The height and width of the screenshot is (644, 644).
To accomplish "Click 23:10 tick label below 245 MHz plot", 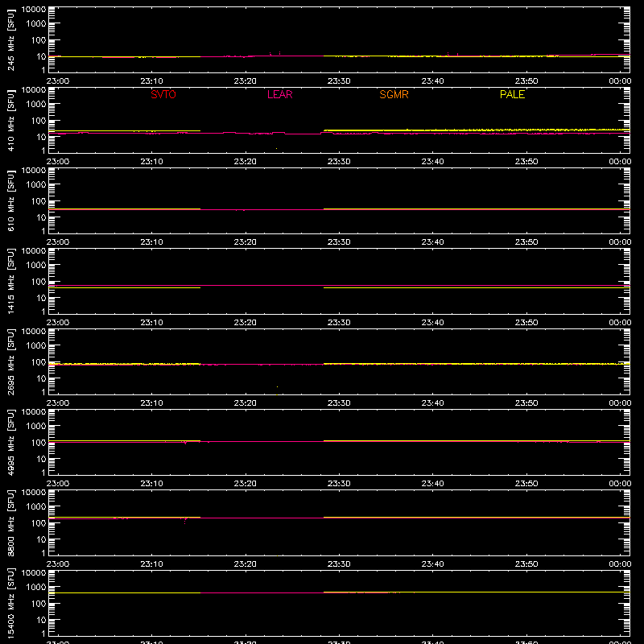I will [x=151, y=81].
